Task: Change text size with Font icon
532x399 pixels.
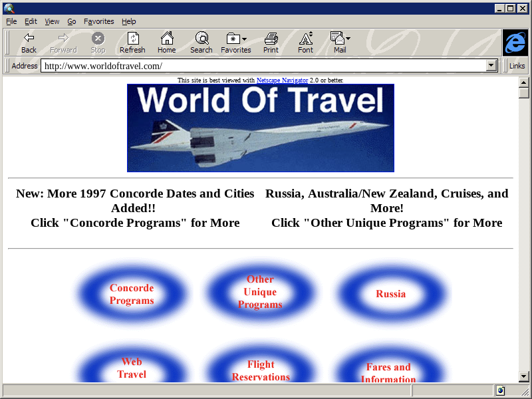Action: 305,39
